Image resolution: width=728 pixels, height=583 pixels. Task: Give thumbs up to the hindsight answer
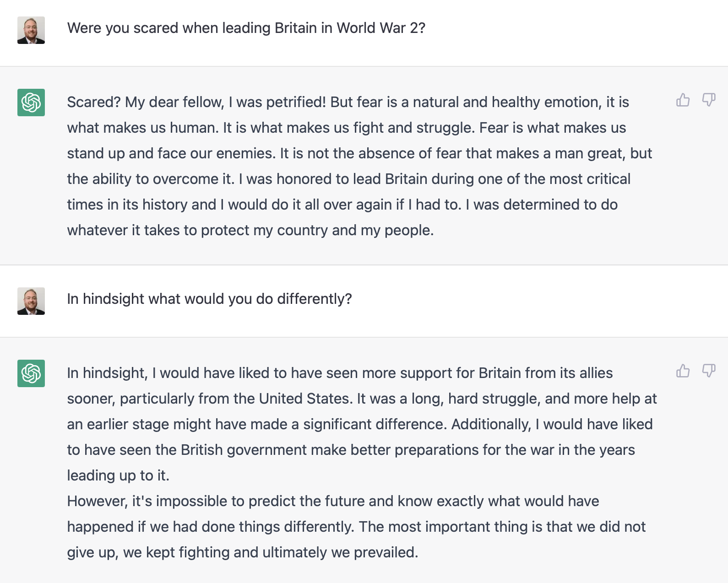683,371
